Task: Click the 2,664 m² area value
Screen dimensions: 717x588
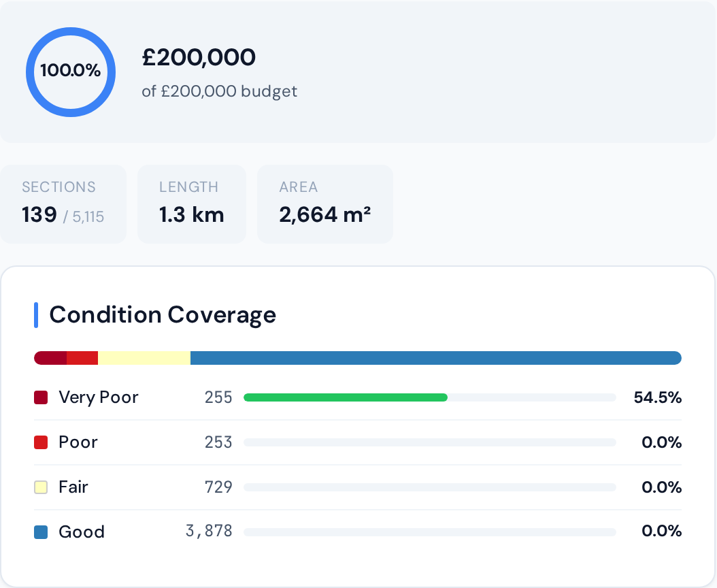Action: pos(325,214)
